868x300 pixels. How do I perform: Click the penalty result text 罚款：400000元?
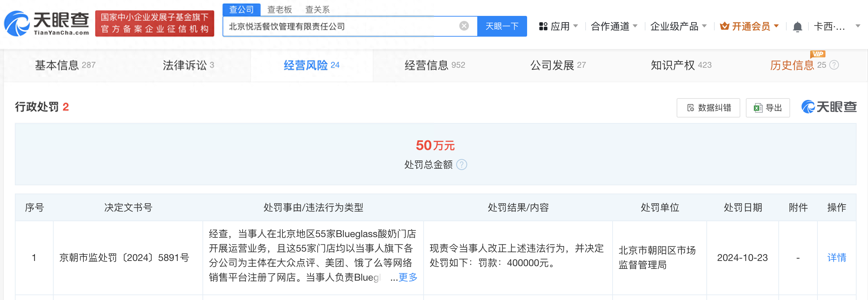pos(516,263)
